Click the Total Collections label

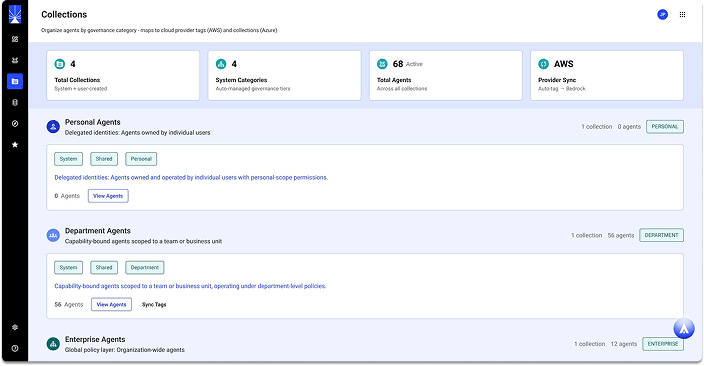click(77, 80)
